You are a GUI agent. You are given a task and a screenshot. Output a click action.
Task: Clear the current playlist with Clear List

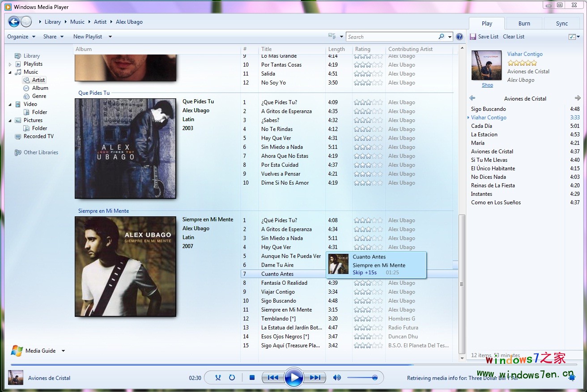click(513, 36)
